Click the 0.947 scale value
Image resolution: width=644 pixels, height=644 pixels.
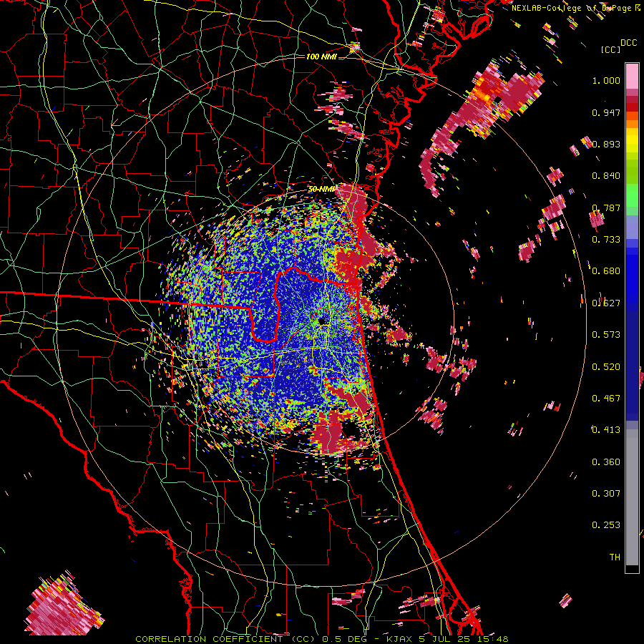click(606, 112)
